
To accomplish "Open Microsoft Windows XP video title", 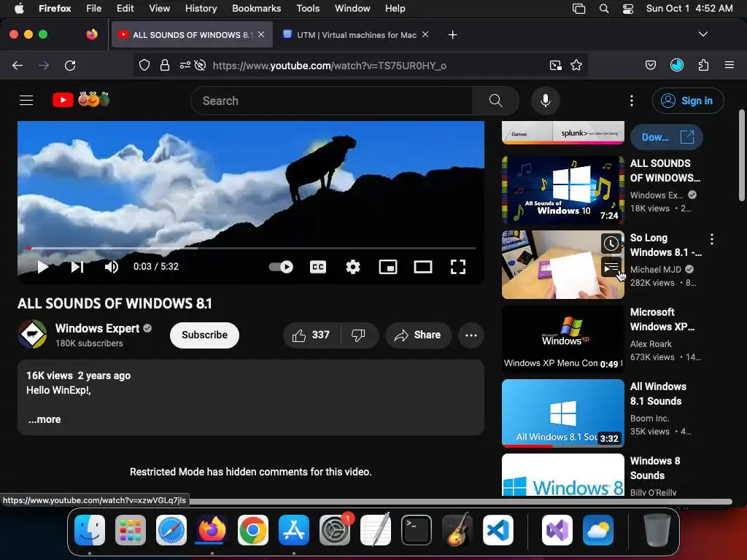I will 662,319.
